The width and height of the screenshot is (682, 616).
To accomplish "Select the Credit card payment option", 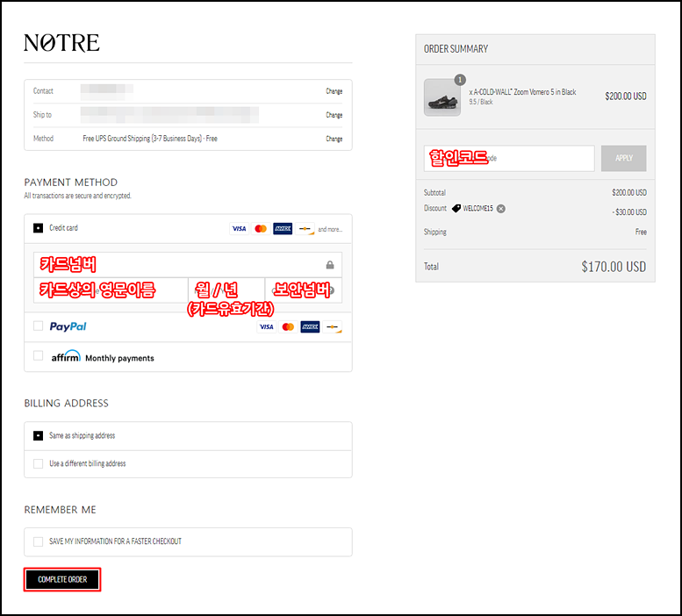I will tap(39, 228).
